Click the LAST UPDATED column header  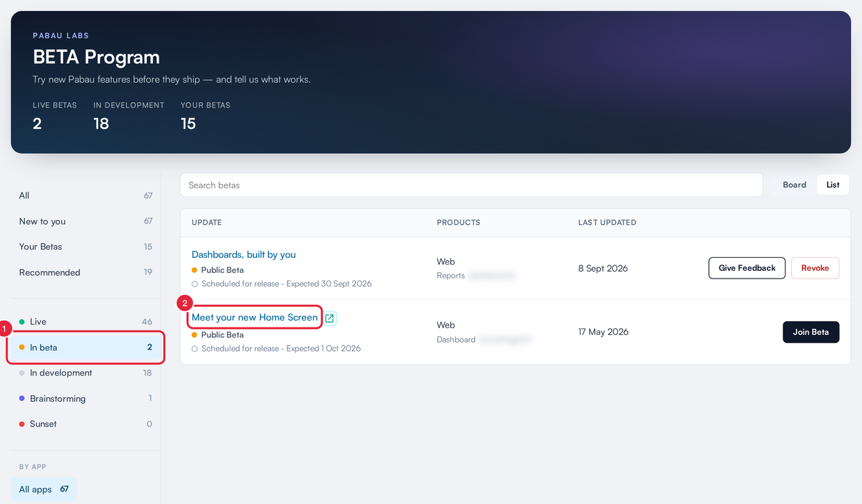click(x=607, y=223)
